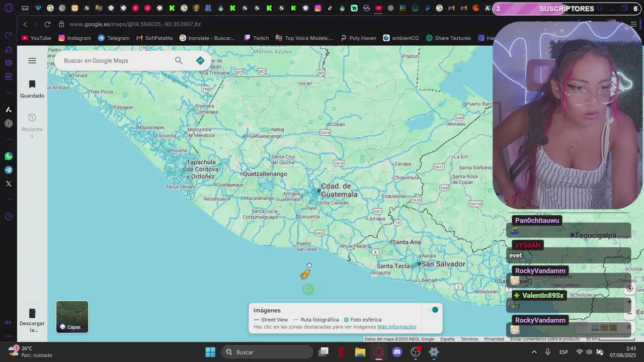Click the Descargar la app shortcut
The width and height of the screenshot is (644, 362).
32,320
